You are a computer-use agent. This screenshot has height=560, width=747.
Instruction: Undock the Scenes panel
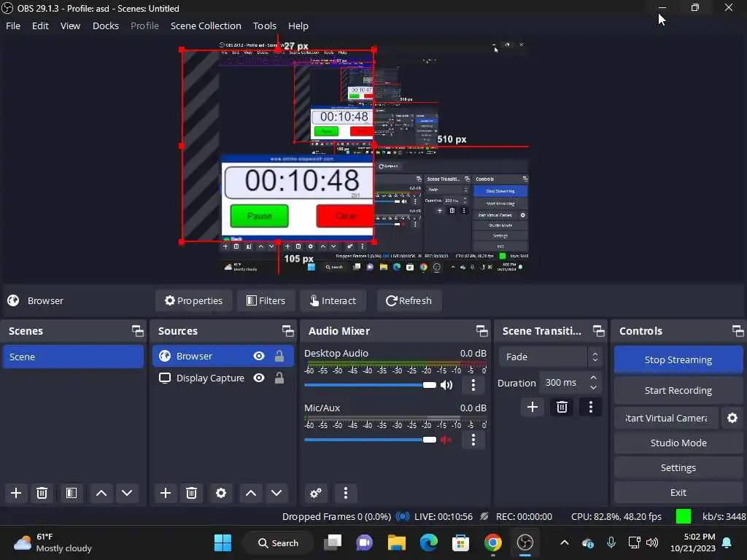[138, 331]
